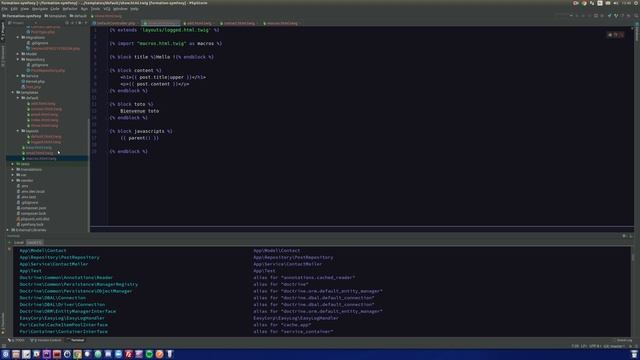Expand the translations folder
Viewport: 640px width, 360px height.
click(13, 169)
